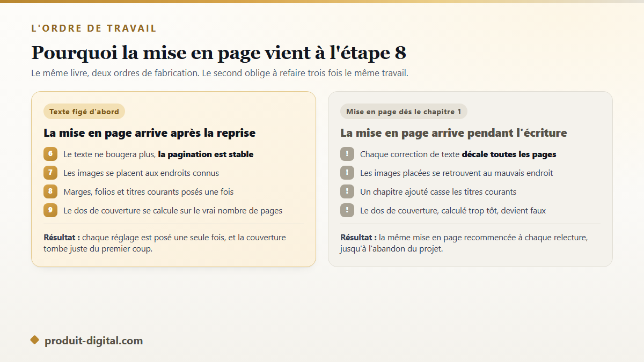Click the warning badge beside 'Le dos de couverture, calculé'
This screenshot has width=644, height=362.
pyautogui.click(x=347, y=210)
